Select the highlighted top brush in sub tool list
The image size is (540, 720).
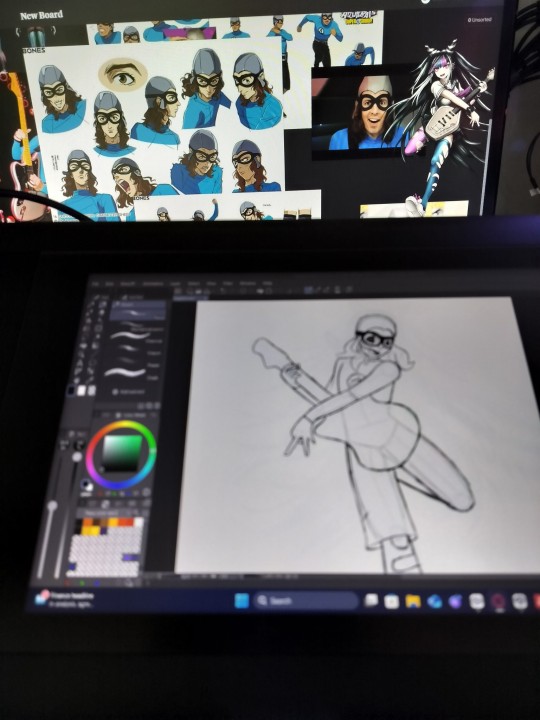coord(138,313)
